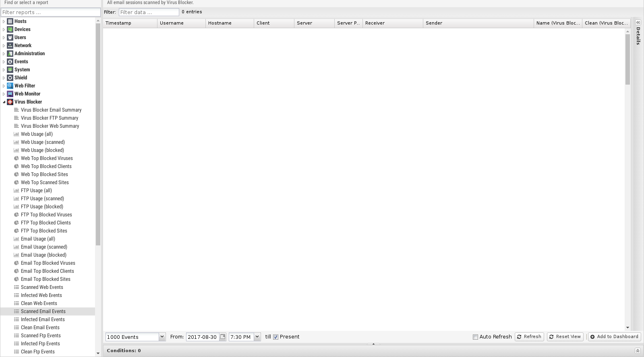Open the 7:30 PM time dropdown

point(257,337)
